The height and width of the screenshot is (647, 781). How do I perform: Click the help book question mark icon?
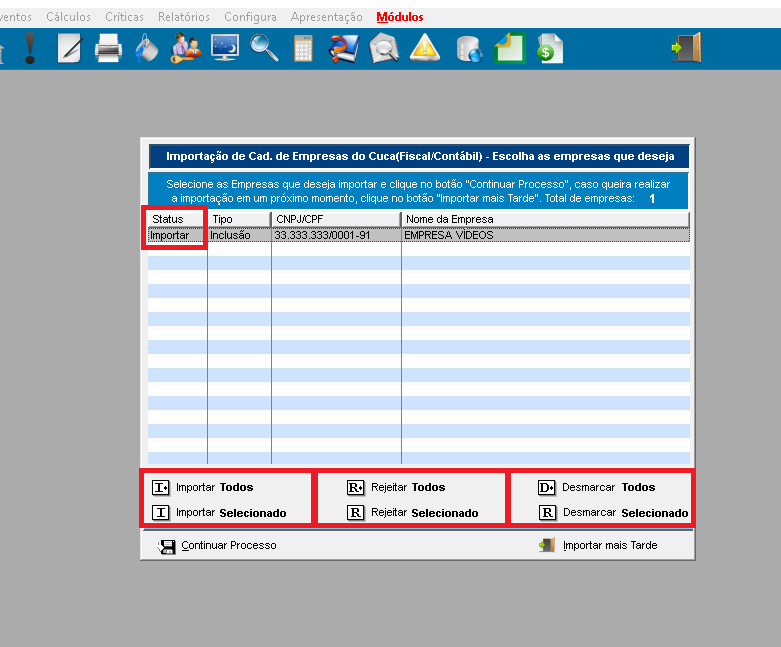click(x=344, y=49)
